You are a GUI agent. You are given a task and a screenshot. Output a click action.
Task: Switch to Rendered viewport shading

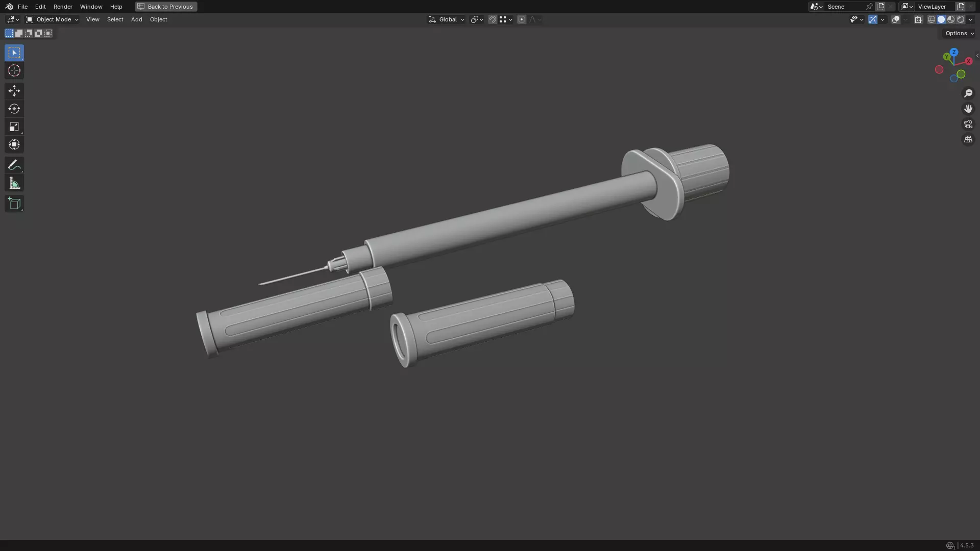pyautogui.click(x=961, y=19)
